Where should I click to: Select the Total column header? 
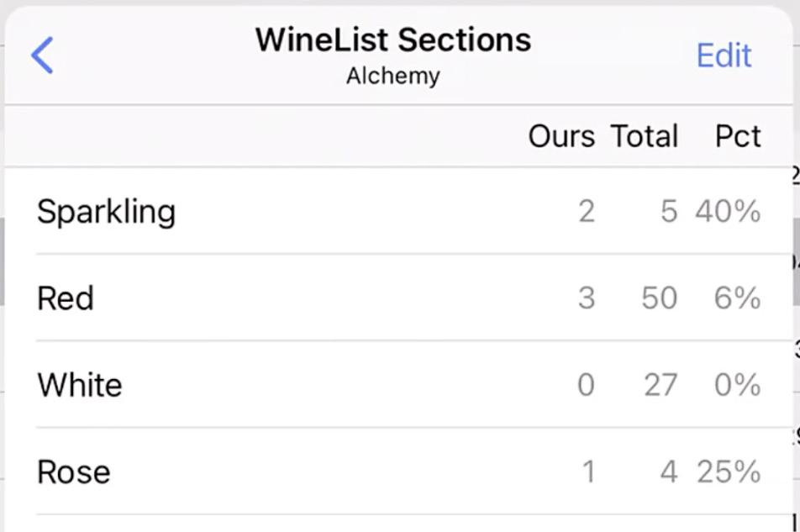tap(645, 136)
